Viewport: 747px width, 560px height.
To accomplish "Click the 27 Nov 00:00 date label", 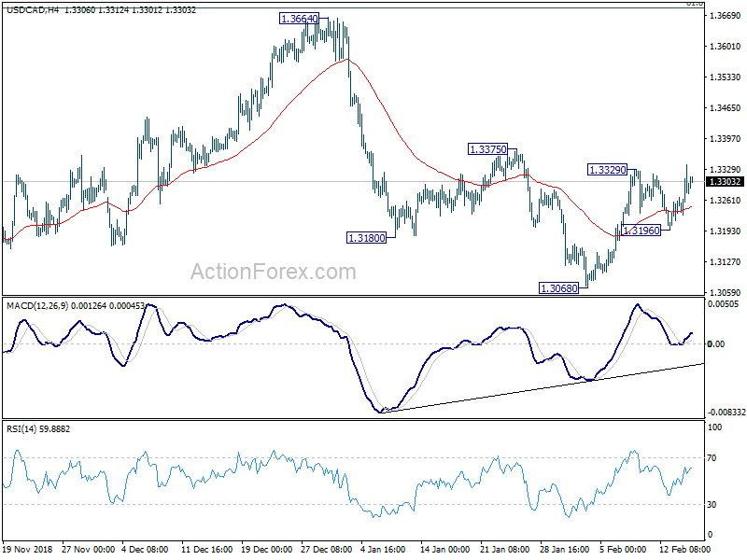I will (88, 550).
